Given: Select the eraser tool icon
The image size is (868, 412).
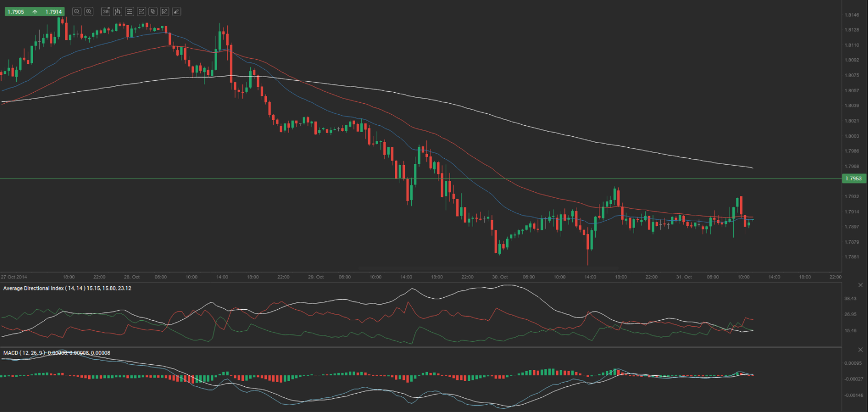Looking at the screenshot, I should pyautogui.click(x=177, y=12).
